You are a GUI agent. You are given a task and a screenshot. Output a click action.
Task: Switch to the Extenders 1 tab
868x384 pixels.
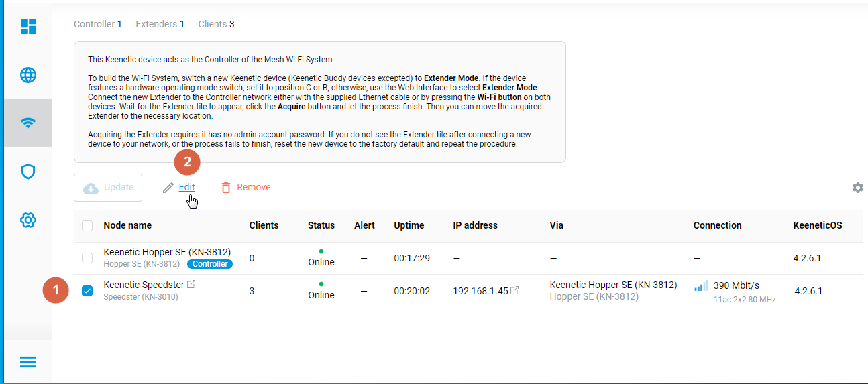[x=160, y=24]
